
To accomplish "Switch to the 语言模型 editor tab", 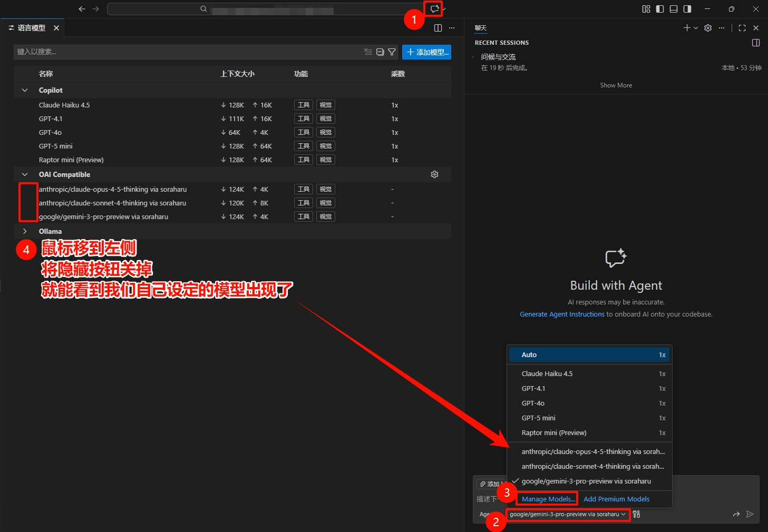I will tap(32, 28).
